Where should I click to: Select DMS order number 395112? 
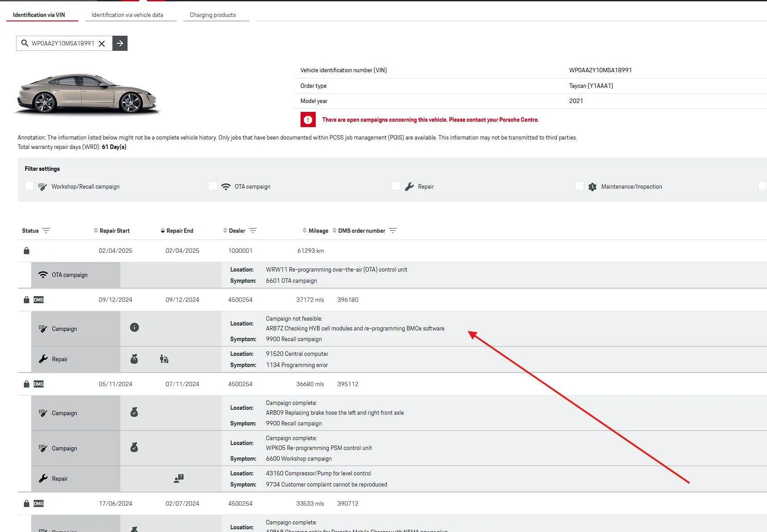[x=348, y=384]
